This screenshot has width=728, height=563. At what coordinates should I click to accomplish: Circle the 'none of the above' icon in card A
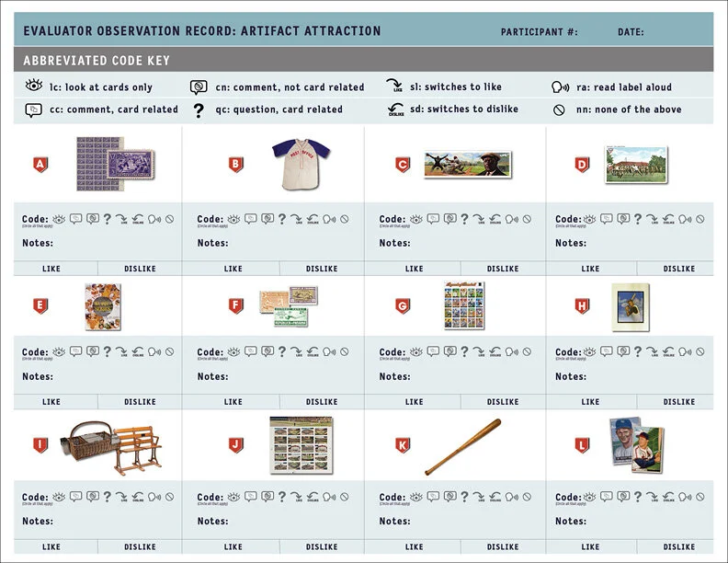(169, 219)
